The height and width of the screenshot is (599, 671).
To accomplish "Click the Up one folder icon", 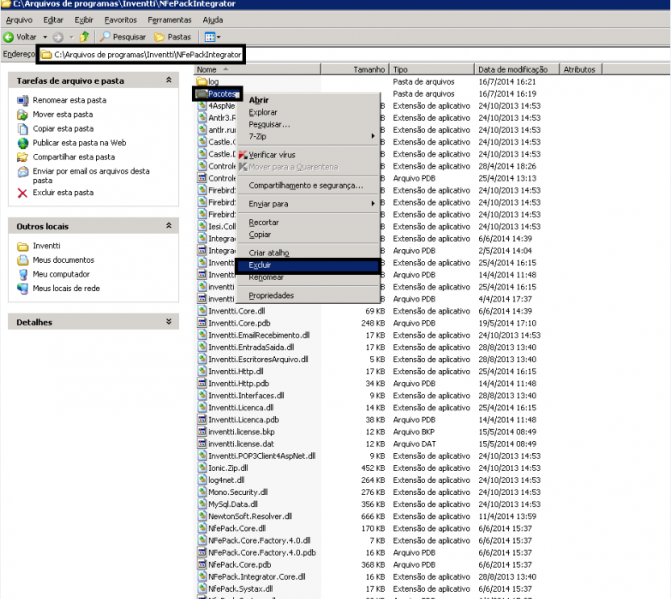I will (x=85, y=37).
